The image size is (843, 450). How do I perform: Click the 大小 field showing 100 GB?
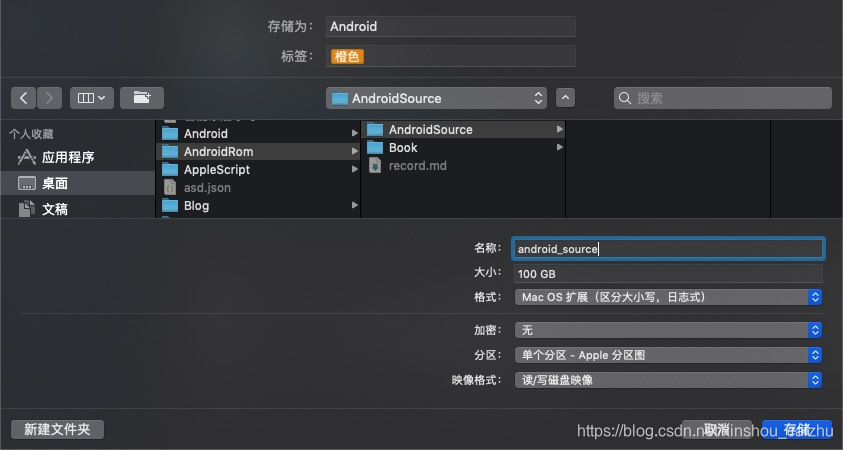point(668,274)
